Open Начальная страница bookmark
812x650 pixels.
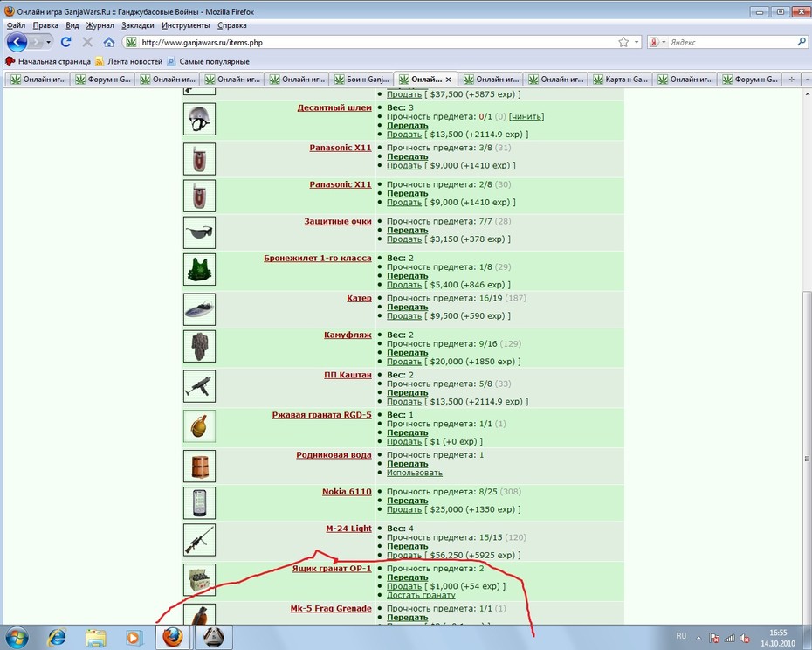[x=48, y=61]
